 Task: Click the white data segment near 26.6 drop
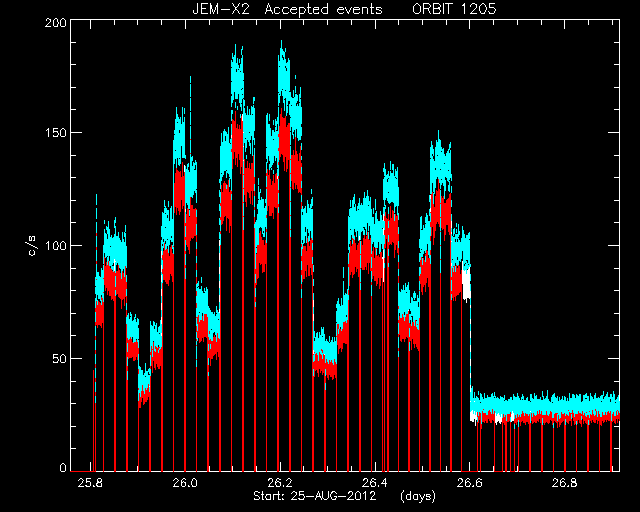tap(466, 284)
